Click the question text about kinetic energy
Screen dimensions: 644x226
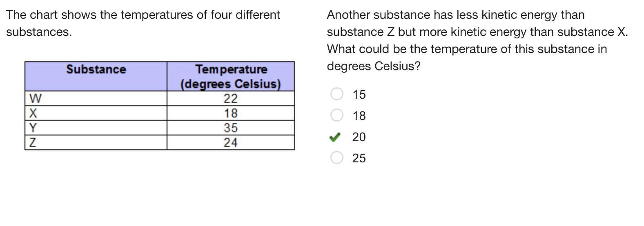point(477,40)
